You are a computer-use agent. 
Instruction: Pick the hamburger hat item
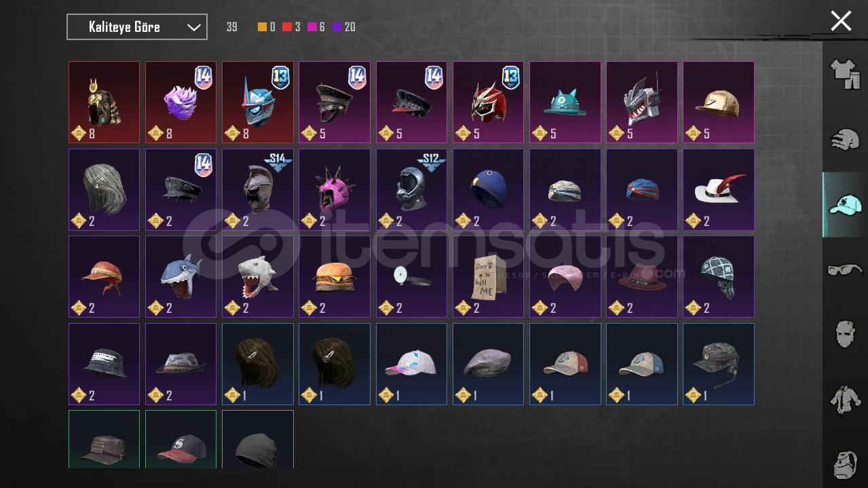335,276
